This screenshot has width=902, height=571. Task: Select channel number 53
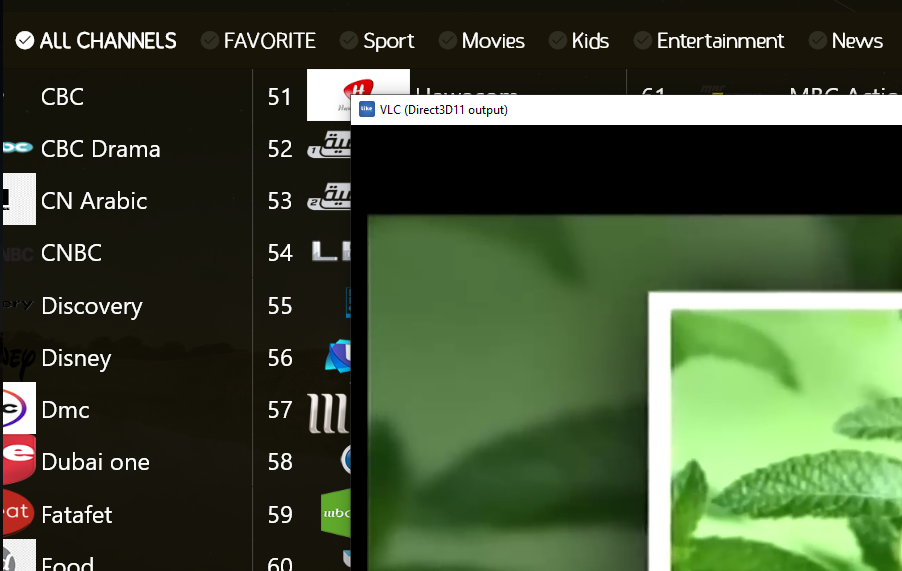tap(280, 201)
